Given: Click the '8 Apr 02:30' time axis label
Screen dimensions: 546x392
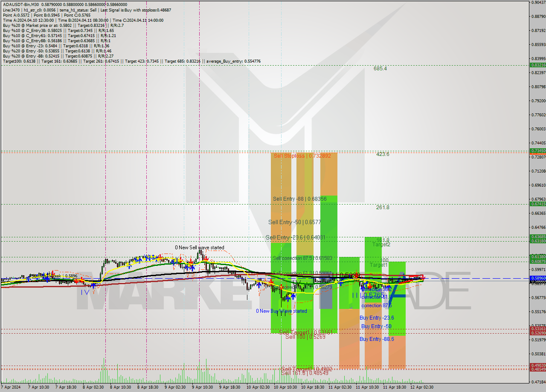Looking at the screenshot, I should [x=93, y=387].
